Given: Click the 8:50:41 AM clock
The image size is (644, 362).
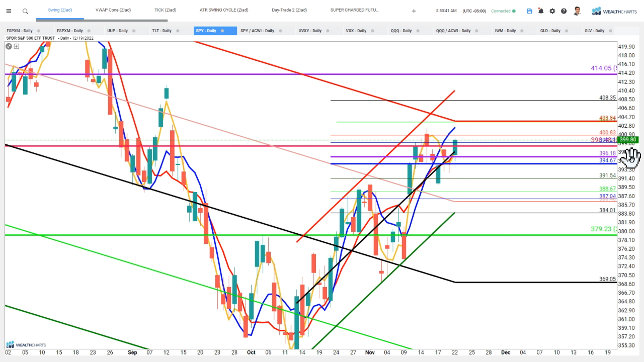Looking at the screenshot, I should pyautogui.click(x=446, y=11).
